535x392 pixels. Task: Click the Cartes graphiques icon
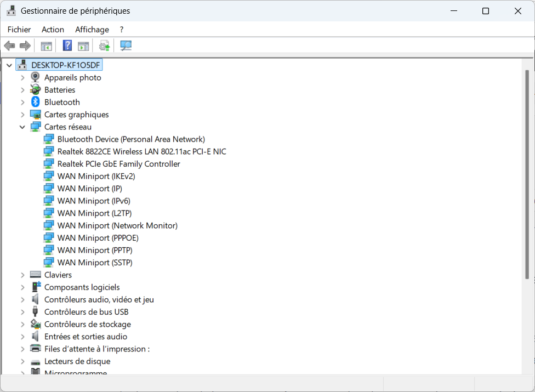(36, 114)
